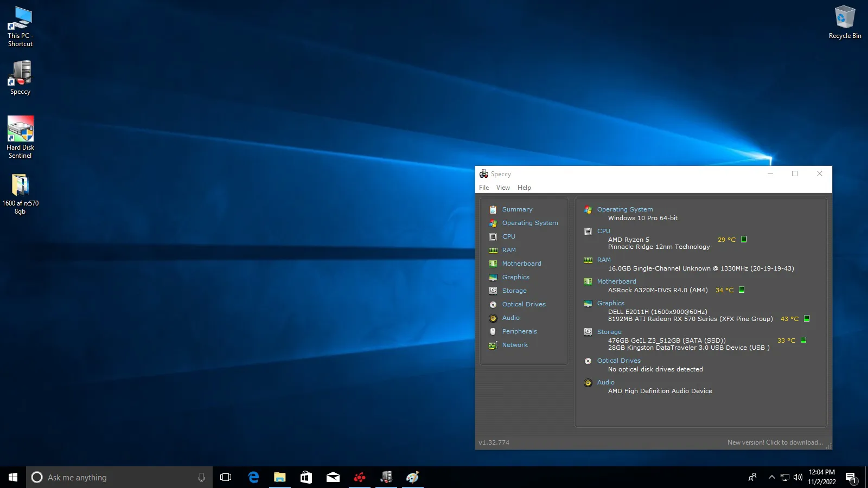Open File Explorer from the taskbar

pyautogui.click(x=280, y=477)
